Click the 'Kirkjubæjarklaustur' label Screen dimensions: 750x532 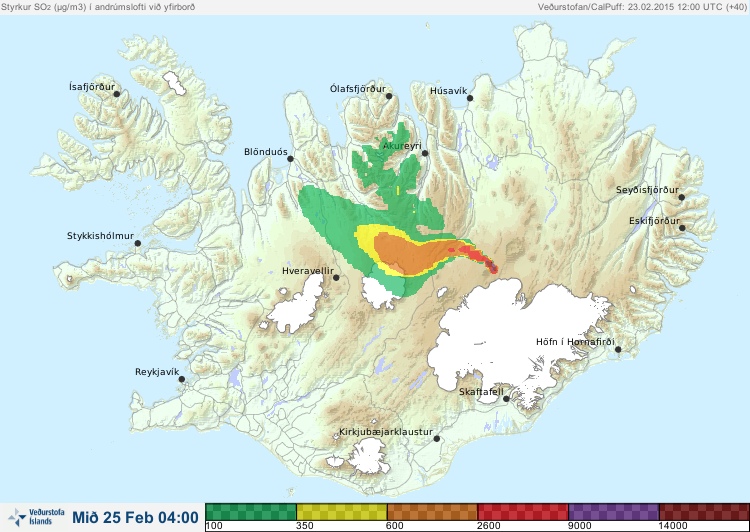(386, 432)
